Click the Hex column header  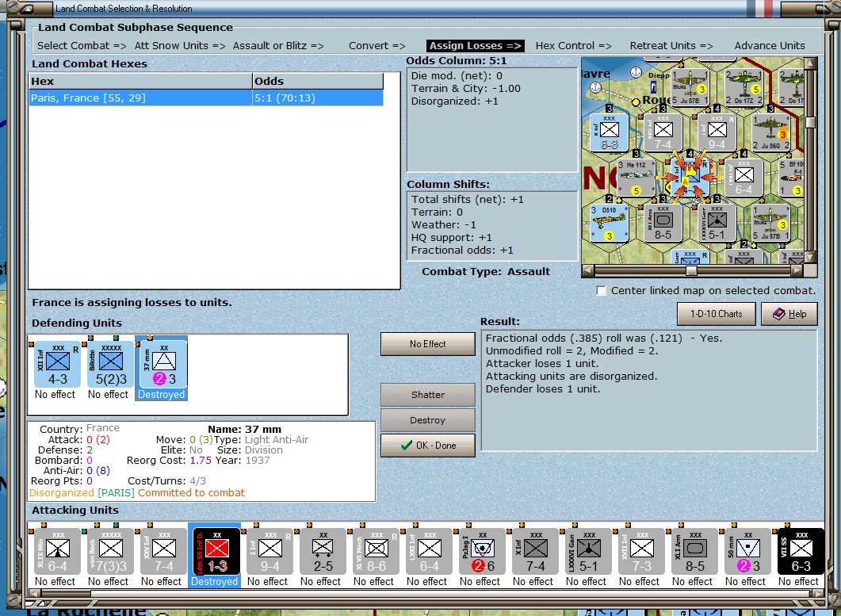(x=140, y=81)
